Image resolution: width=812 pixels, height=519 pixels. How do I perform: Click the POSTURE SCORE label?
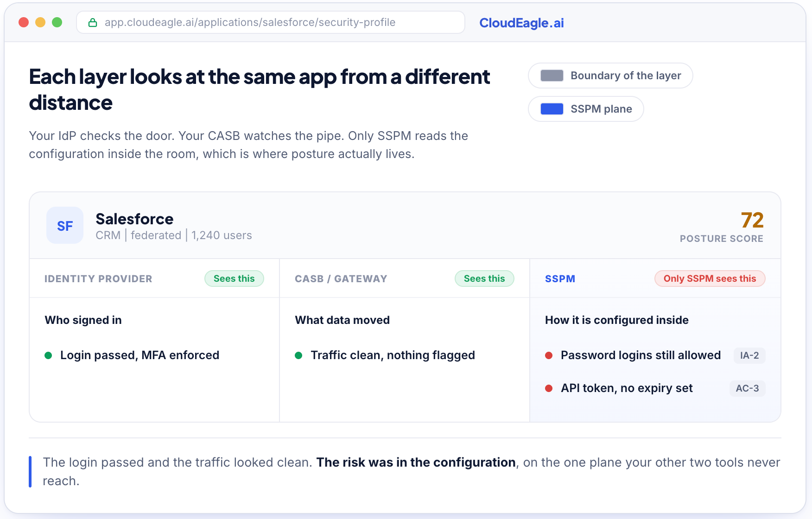tap(721, 239)
